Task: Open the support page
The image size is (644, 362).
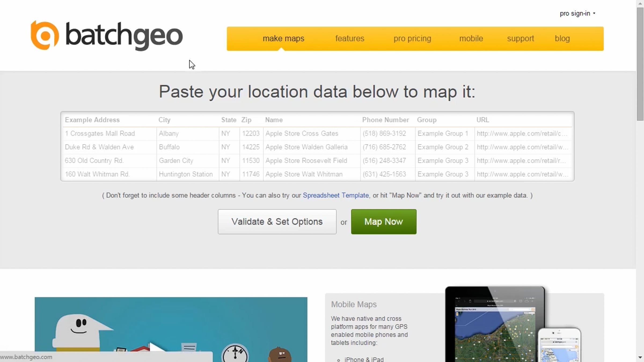Action: 520,39
